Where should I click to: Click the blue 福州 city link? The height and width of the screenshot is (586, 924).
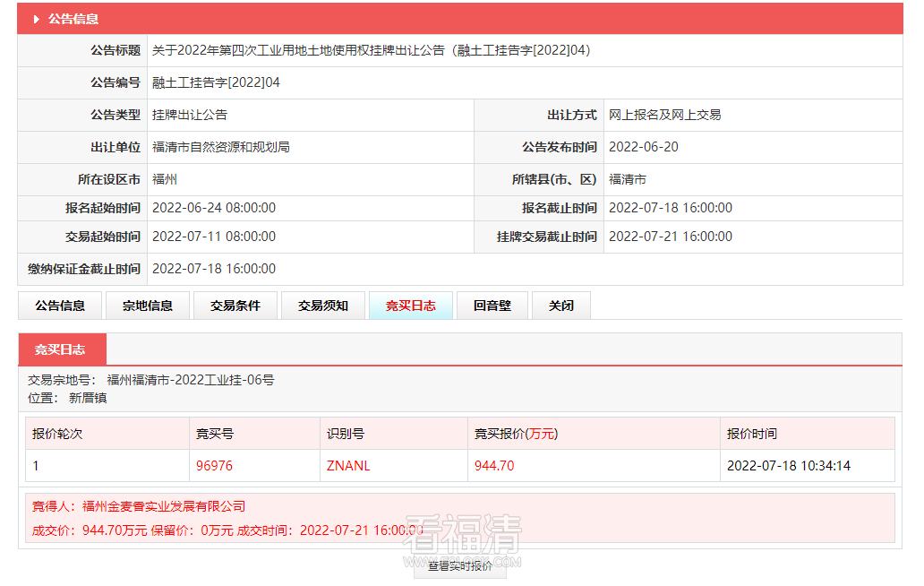pos(165,179)
